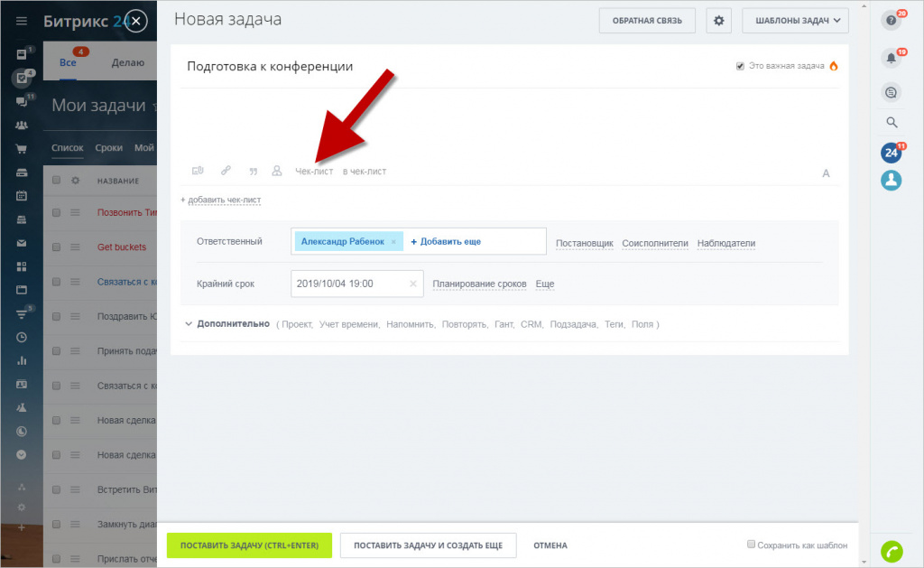Expand the 'Дополнительно' section
The image size is (924, 568).
[x=233, y=323]
